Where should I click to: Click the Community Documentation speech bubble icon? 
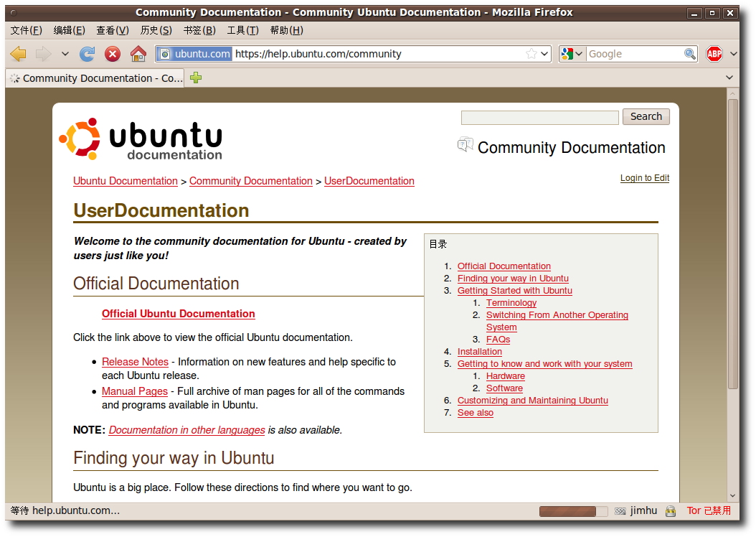pos(466,144)
